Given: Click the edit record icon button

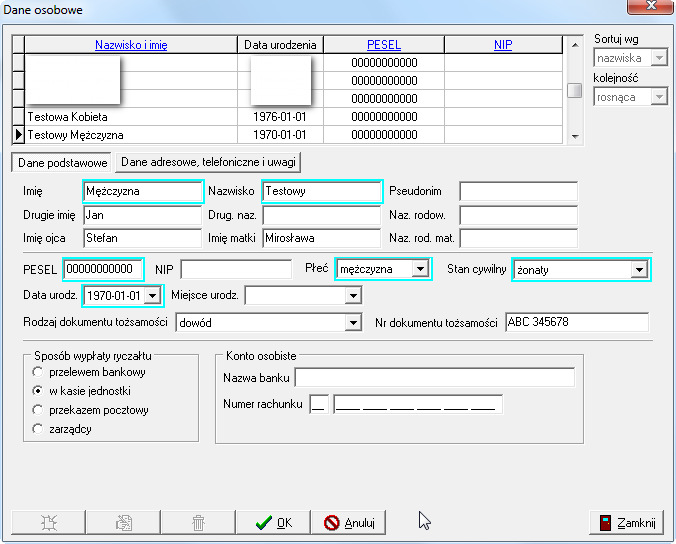Looking at the screenshot, I should point(123,522).
